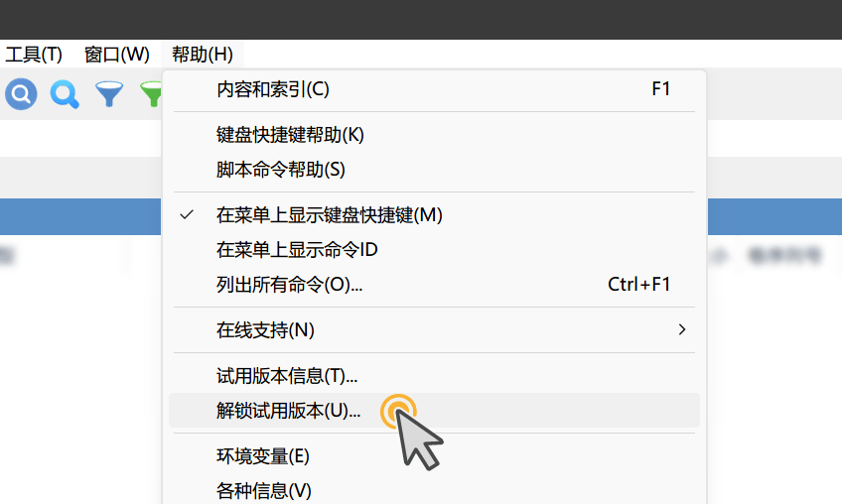Open the 工具(T) menu
This screenshot has width=842, height=504.
click(34, 55)
